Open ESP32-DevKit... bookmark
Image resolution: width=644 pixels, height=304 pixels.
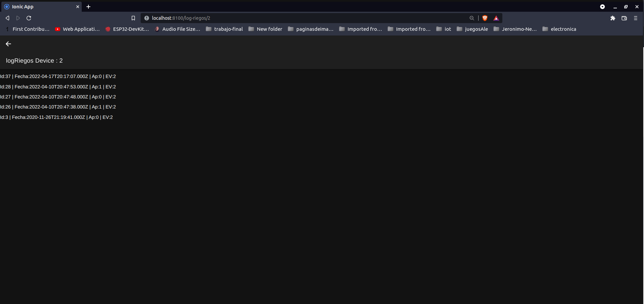[x=127, y=29]
